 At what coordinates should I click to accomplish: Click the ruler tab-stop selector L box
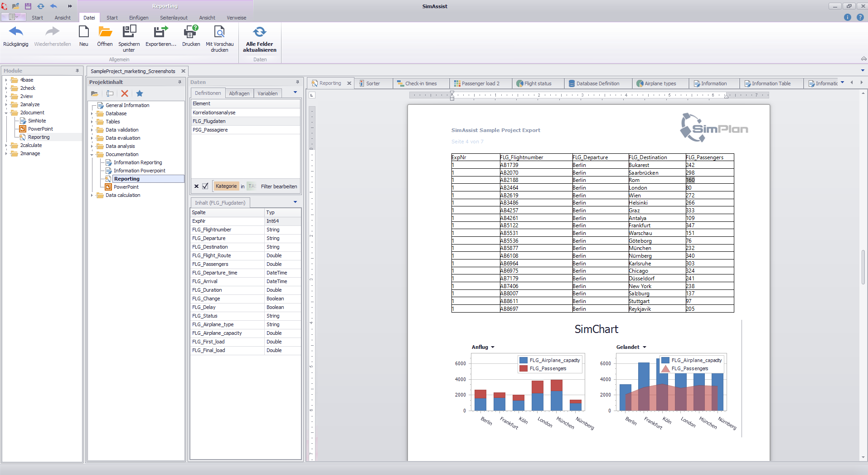(x=312, y=95)
